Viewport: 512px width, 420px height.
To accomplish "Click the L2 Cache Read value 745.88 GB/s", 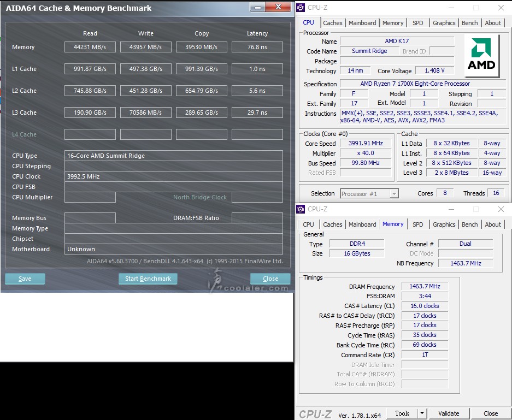I will click(90, 91).
